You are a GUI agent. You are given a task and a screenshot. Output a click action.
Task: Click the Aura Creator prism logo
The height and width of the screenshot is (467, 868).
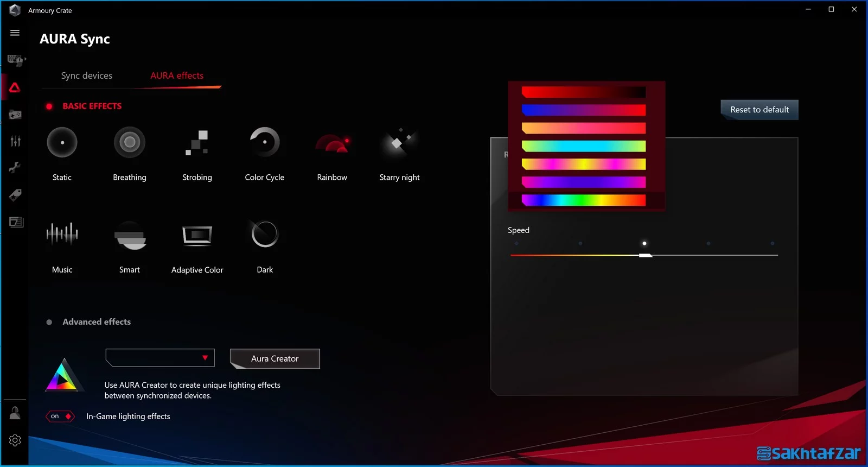64,375
